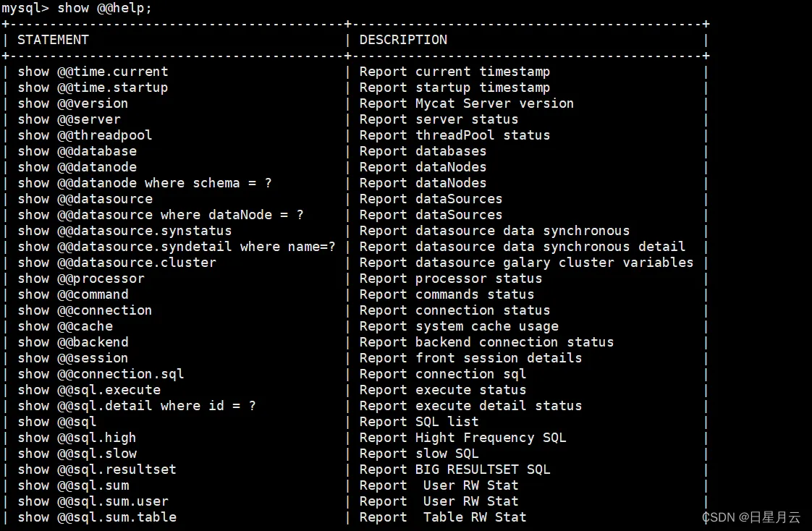Click the 'show @@cache' statement
This screenshot has height=531, width=812.
click(65, 326)
